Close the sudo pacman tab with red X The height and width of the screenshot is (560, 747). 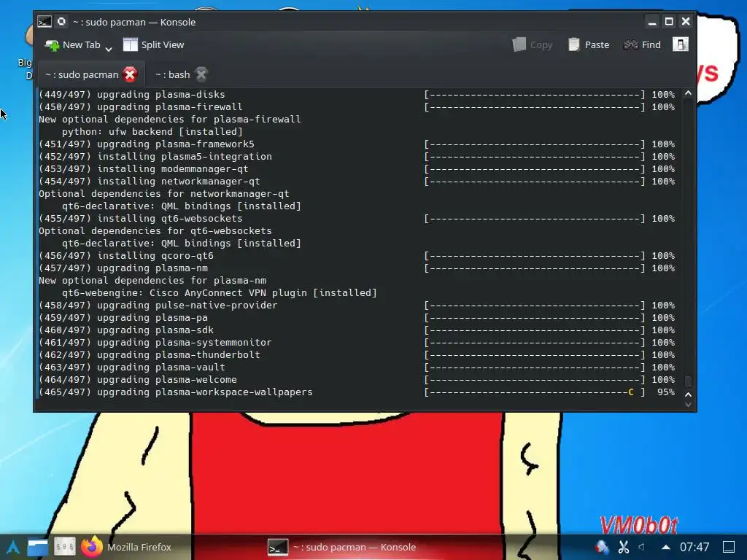[130, 74]
